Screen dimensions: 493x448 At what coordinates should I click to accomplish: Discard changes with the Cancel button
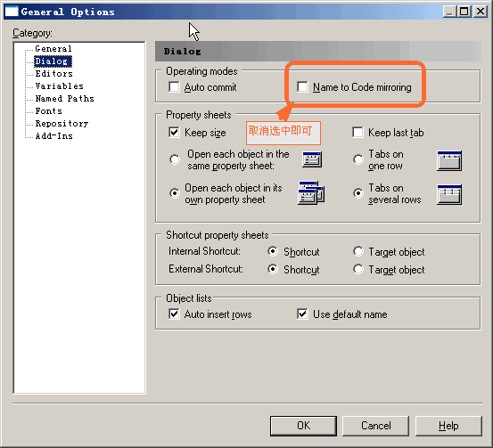click(375, 426)
